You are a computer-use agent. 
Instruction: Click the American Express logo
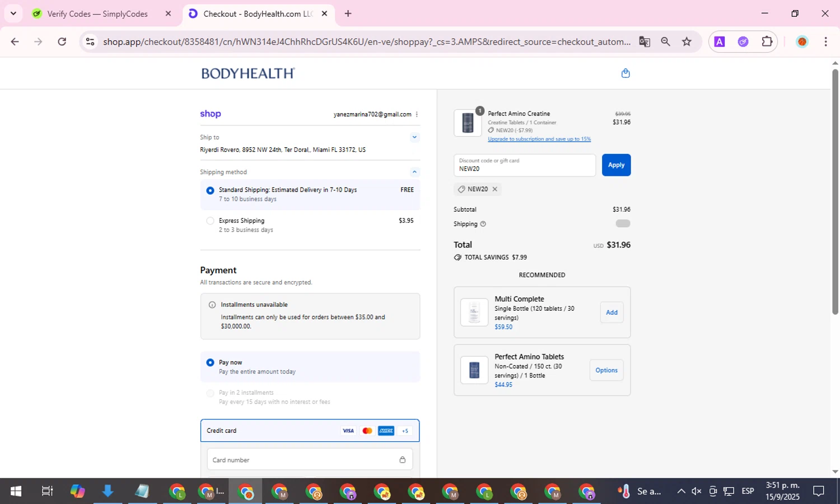point(386,431)
